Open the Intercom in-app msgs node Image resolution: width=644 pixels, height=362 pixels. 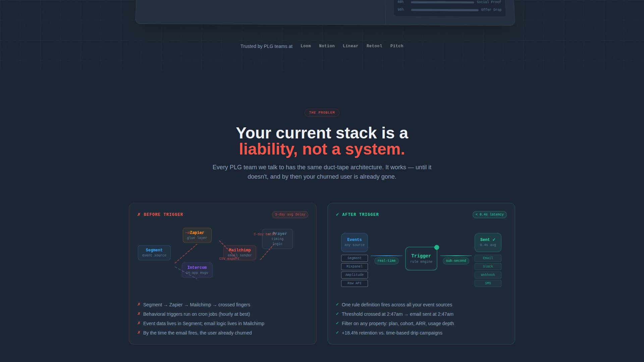(197, 270)
